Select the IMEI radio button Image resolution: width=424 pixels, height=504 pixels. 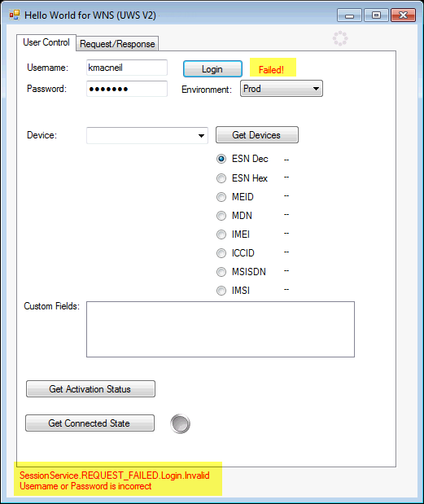coord(221,234)
